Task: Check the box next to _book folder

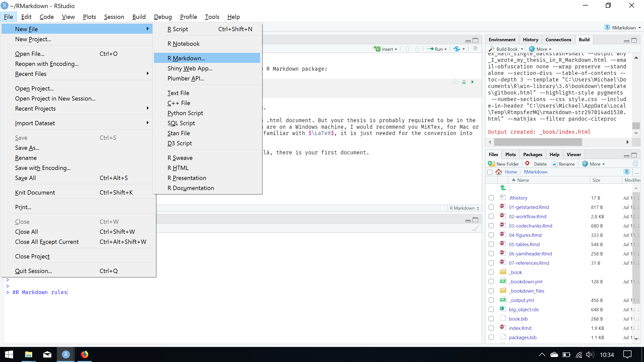Action: coord(491,272)
